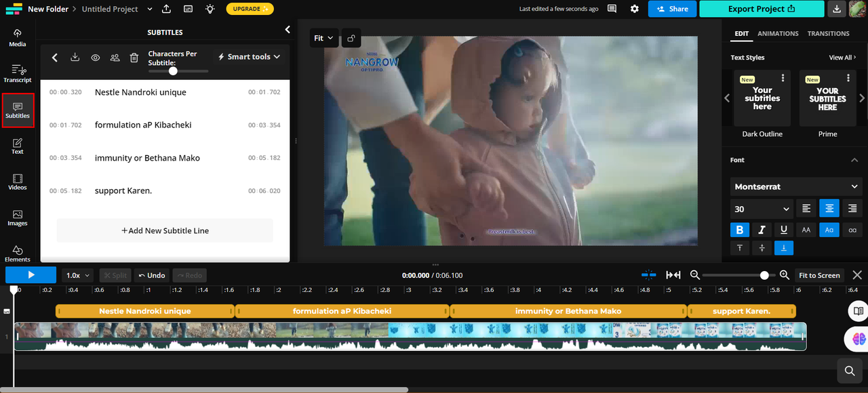Open the book help icon on right edge
The width and height of the screenshot is (868, 393).
coord(858,311)
